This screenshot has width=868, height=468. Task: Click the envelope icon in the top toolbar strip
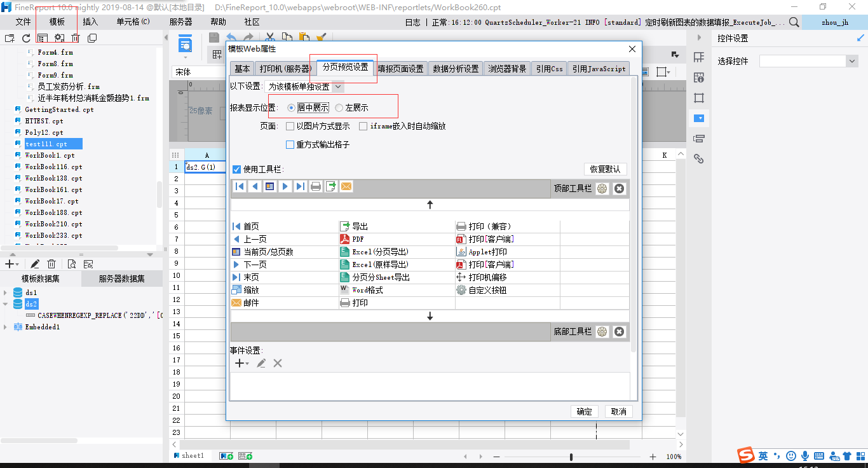tap(346, 186)
